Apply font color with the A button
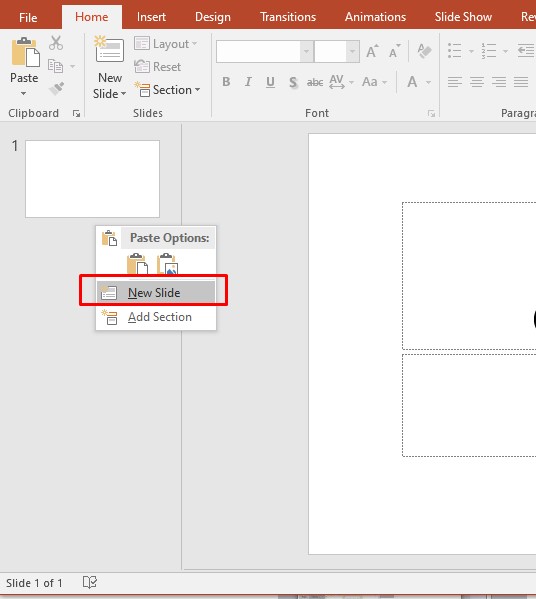This screenshot has width=536, height=599. (412, 82)
